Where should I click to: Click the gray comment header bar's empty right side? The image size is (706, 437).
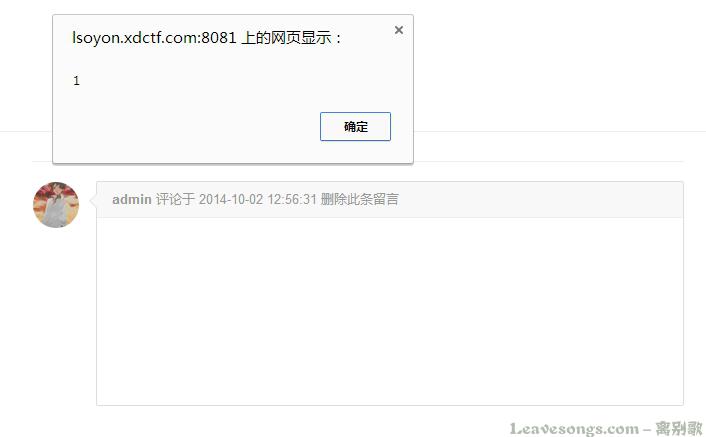click(540, 199)
